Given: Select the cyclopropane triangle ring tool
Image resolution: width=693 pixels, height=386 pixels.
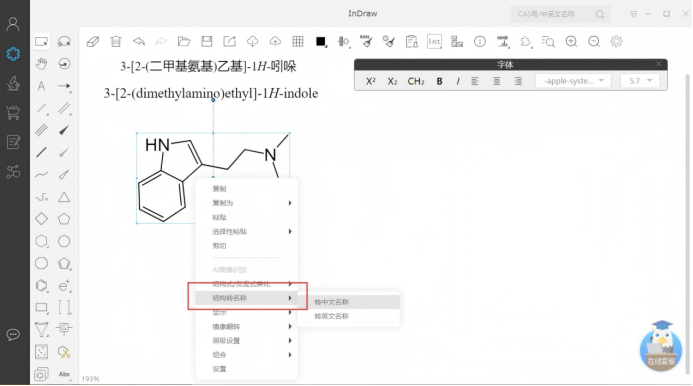Looking at the screenshot, I should pos(64,197).
